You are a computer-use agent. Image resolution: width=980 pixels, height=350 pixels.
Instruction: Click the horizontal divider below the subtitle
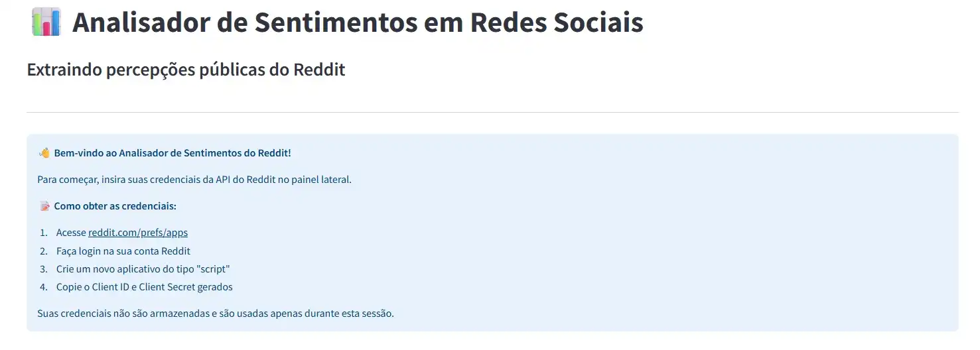492,112
